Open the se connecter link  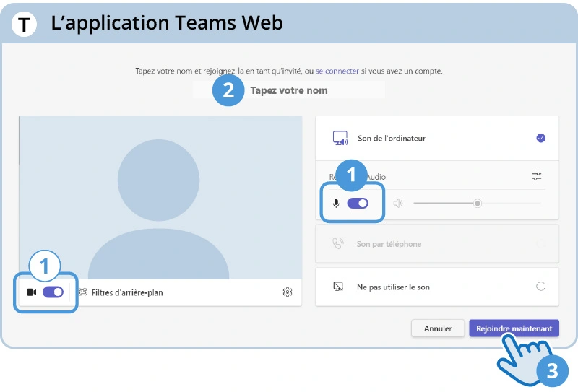click(339, 71)
